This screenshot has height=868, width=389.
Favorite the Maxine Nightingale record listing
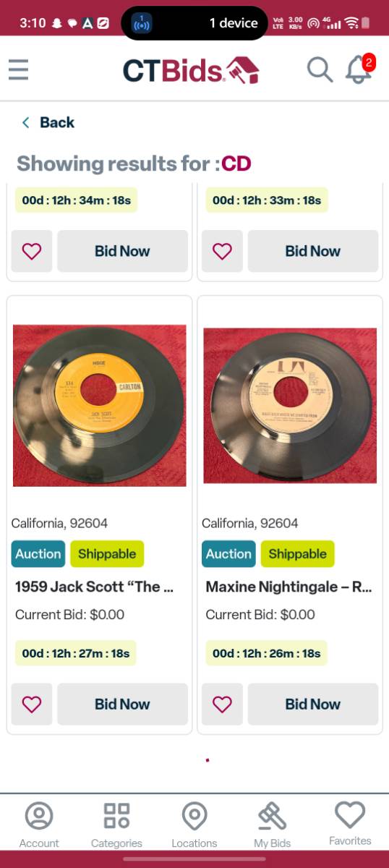click(222, 704)
